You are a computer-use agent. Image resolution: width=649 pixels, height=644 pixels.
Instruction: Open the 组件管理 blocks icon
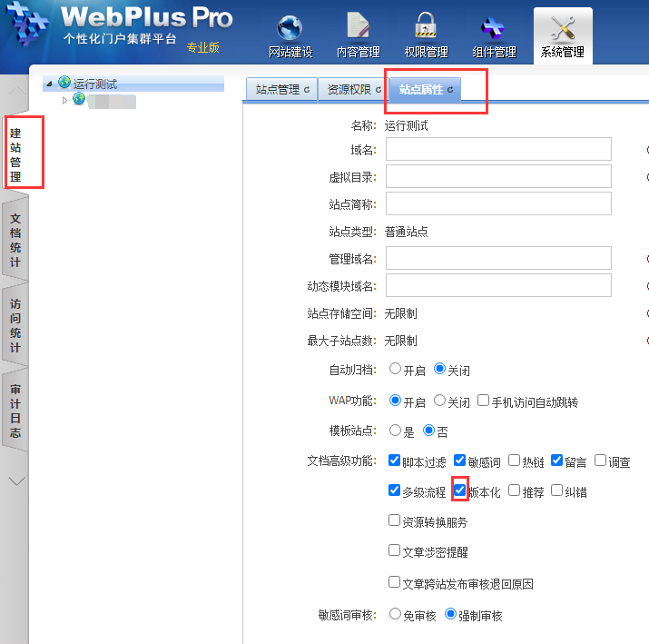coord(493,29)
